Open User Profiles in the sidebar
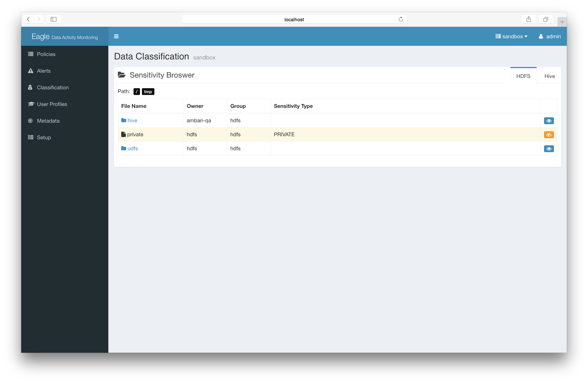 [x=52, y=104]
